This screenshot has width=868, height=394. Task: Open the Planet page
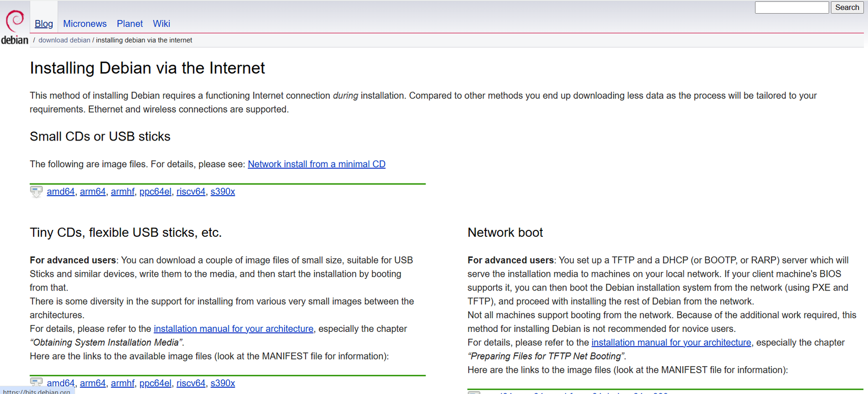tap(129, 24)
